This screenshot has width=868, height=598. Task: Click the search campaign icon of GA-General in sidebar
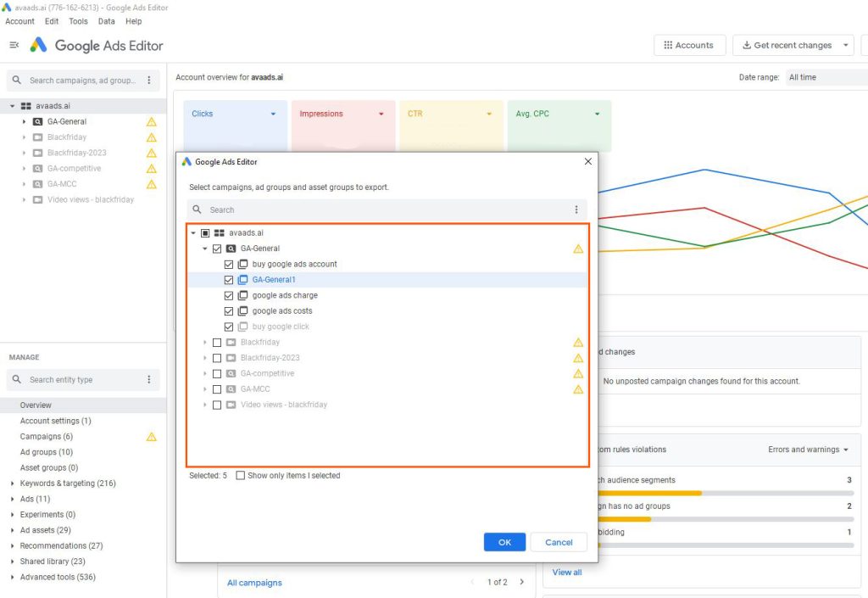click(37, 121)
